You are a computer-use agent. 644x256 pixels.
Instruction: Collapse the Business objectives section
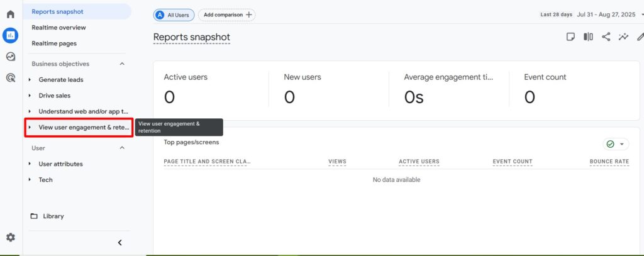point(122,64)
